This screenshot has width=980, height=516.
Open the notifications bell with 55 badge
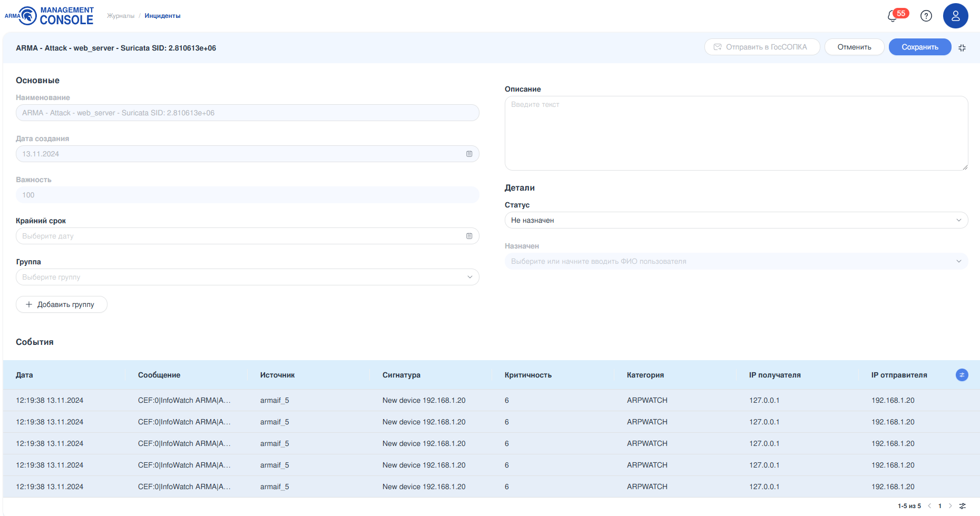pyautogui.click(x=894, y=16)
